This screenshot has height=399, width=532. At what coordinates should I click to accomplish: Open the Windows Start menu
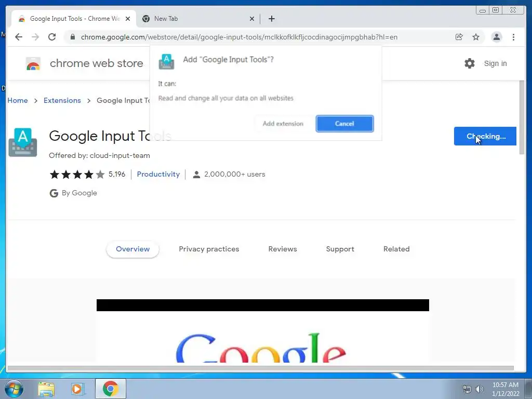(14, 389)
